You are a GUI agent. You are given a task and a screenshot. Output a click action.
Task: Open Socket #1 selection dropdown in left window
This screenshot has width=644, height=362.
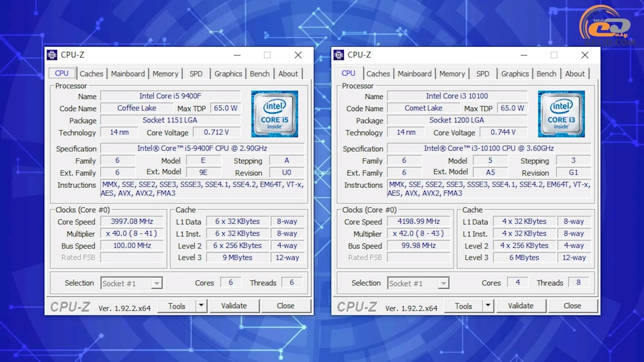tap(157, 284)
